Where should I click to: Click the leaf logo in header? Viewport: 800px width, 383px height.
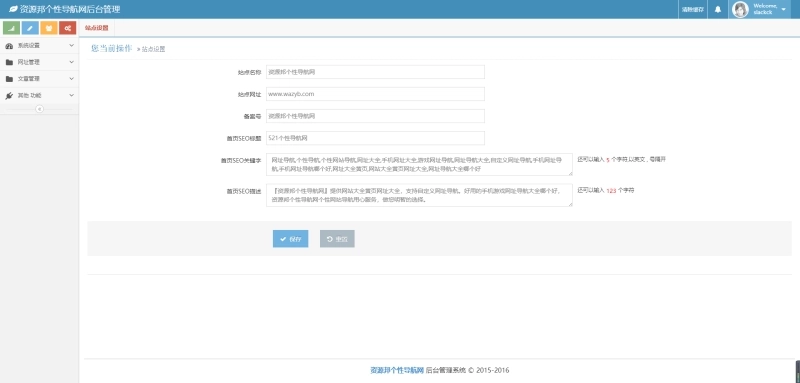point(13,9)
